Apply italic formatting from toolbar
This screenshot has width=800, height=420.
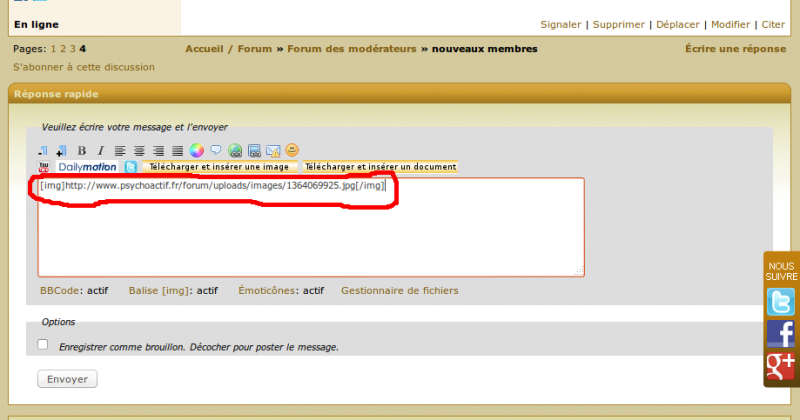coord(100,151)
